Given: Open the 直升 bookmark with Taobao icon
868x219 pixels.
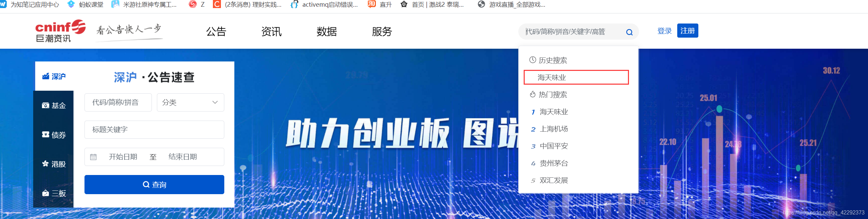Looking at the screenshot, I should click(x=380, y=4).
